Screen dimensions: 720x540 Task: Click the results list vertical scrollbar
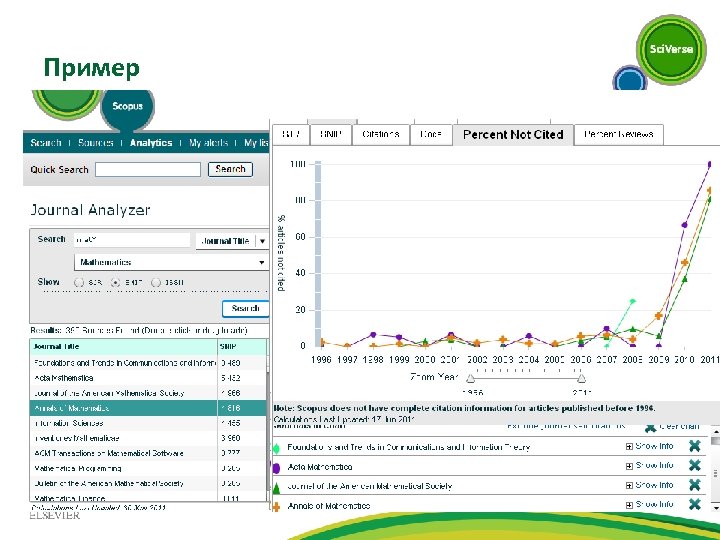[268, 427]
